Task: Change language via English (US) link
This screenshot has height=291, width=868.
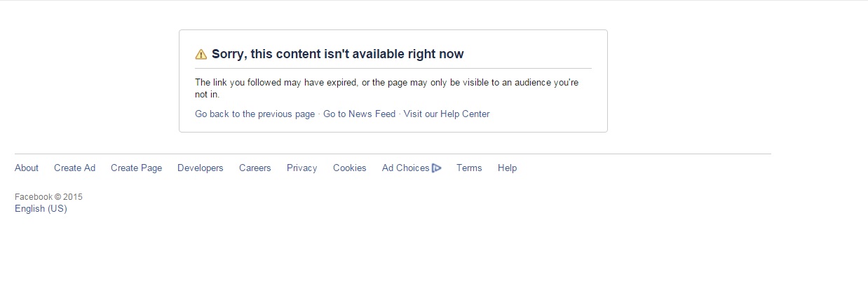Action: (41, 209)
